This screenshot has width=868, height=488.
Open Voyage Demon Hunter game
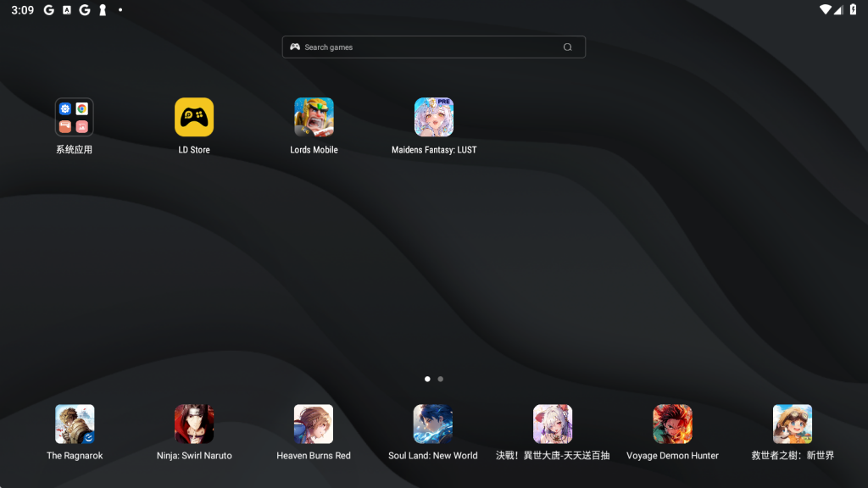point(672,424)
